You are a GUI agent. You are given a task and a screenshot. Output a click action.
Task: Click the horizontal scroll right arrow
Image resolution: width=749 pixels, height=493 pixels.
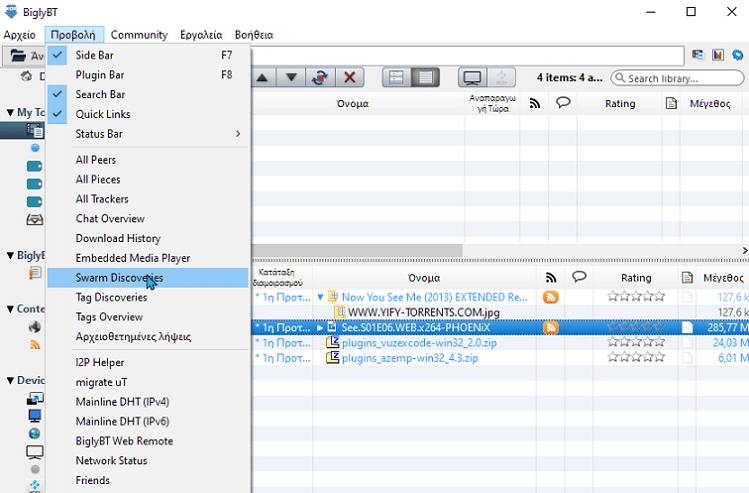point(744,250)
